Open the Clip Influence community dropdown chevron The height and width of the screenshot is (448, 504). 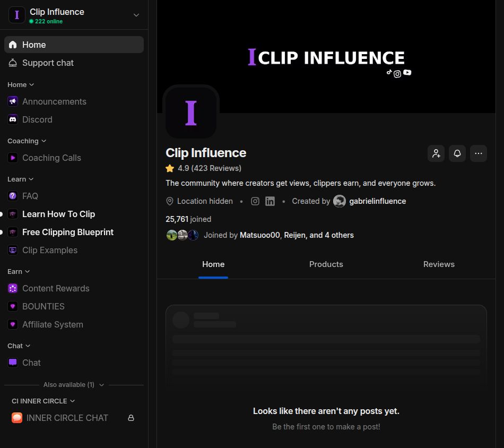136,15
